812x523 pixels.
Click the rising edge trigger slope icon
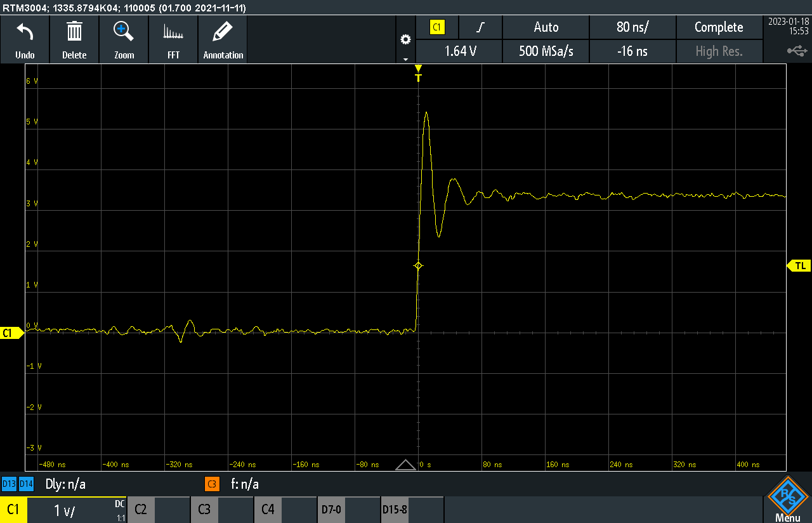point(480,27)
